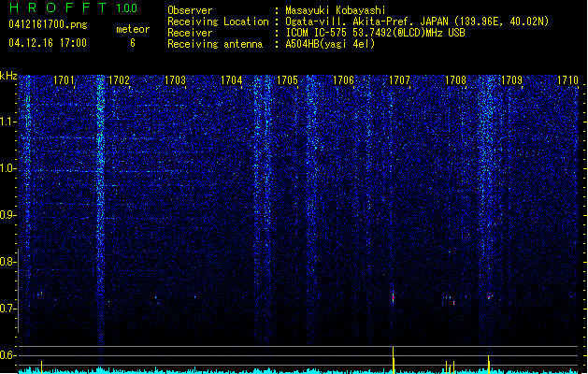The width and height of the screenshot is (588, 374).
Task: Click the 1708 time marker
Action: click(x=455, y=80)
